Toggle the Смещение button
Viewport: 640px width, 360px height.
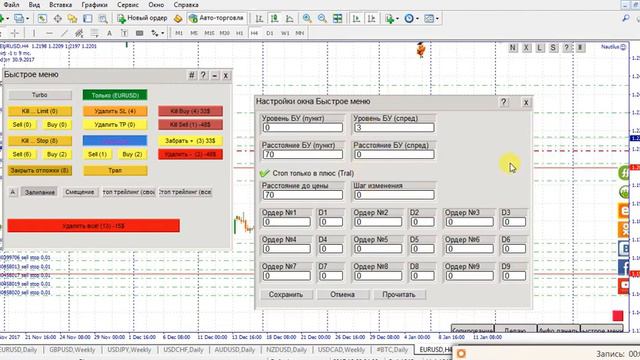(x=80, y=192)
